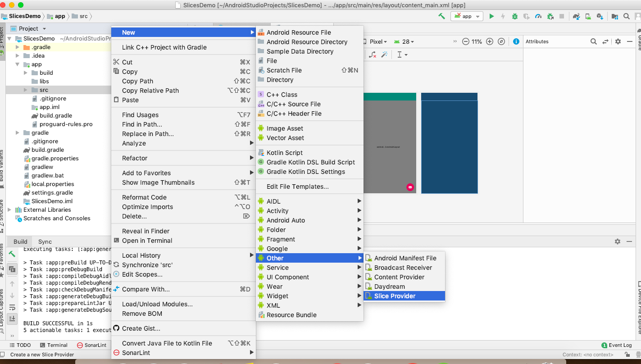Screen dimensions: 641x364
Task: Click the Make Project hammer icon
Action: click(x=441, y=16)
